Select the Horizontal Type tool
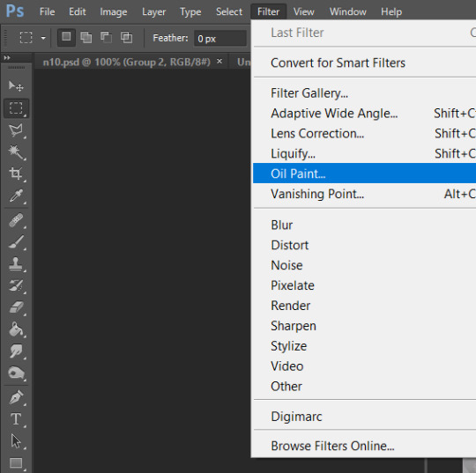The width and height of the screenshot is (476, 473). 16,419
